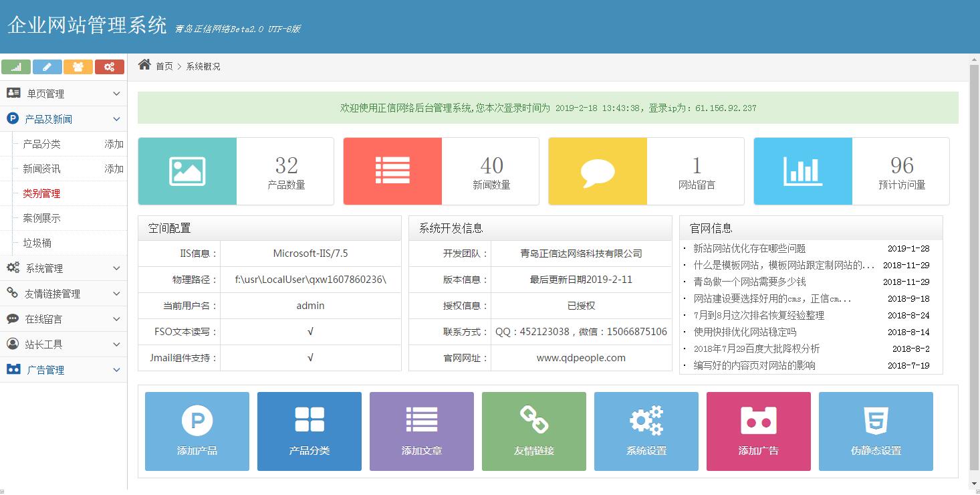980x495 pixels.
Task: Click the blue pencil edit sidebar button
Action: [47, 67]
